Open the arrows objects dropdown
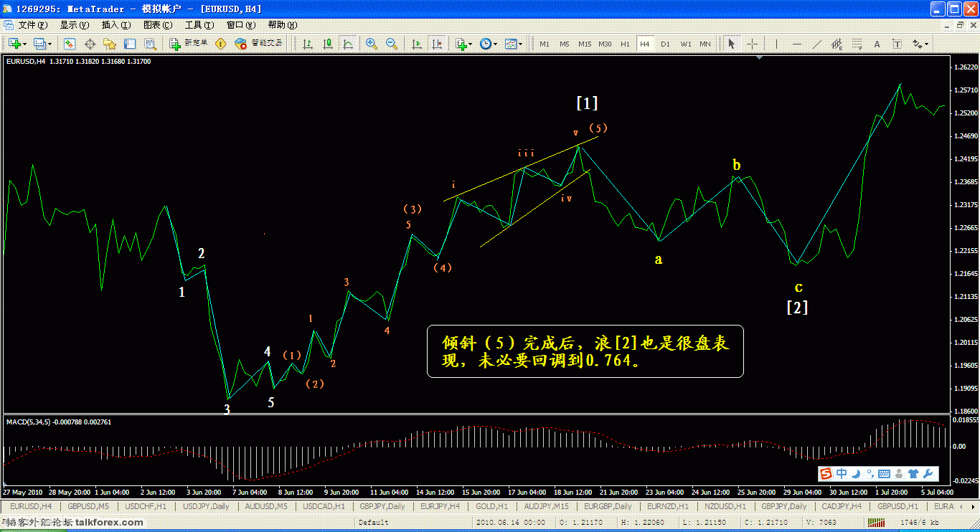980x532 pixels. [x=920, y=44]
